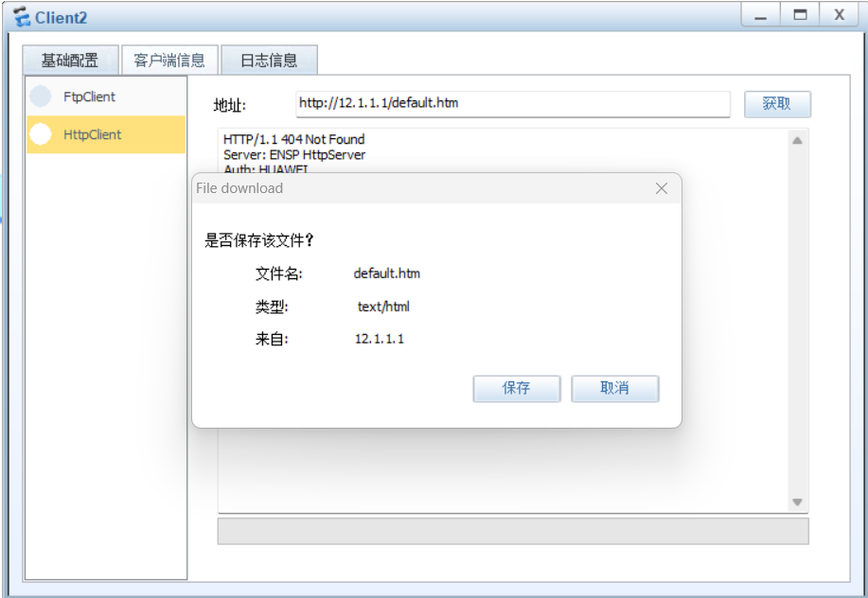Click the 保存 button to save file

pos(517,388)
